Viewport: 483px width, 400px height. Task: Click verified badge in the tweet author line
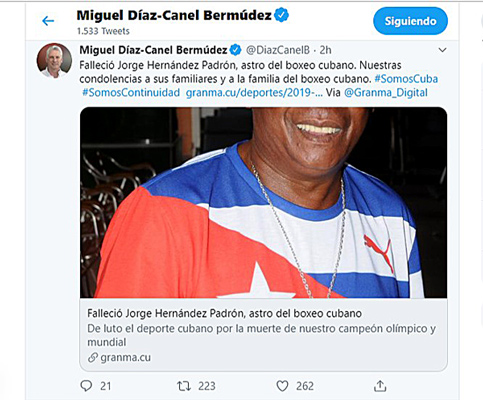pyautogui.click(x=236, y=50)
